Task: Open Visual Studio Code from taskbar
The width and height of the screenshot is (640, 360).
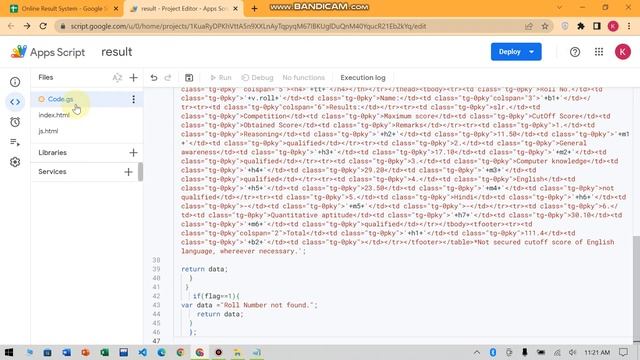Action: (x=142, y=352)
